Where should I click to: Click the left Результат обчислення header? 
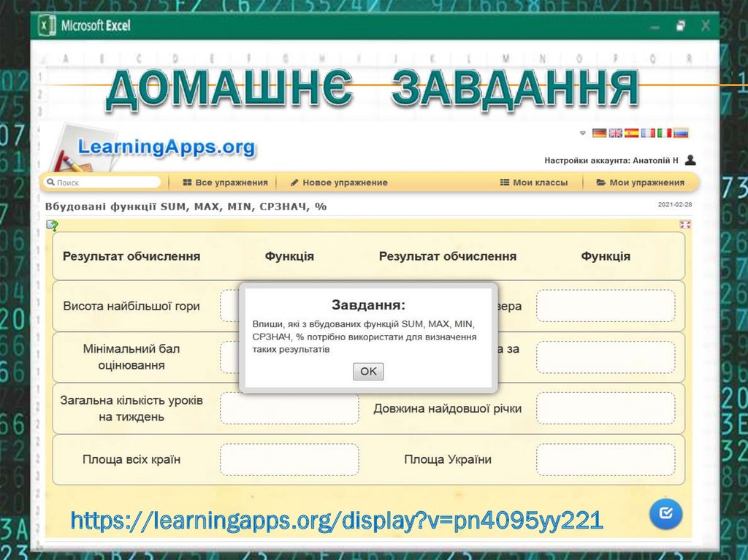tap(131, 256)
